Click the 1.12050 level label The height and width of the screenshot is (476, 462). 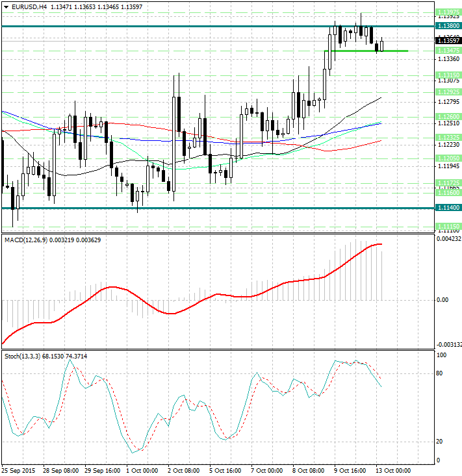[449, 158]
